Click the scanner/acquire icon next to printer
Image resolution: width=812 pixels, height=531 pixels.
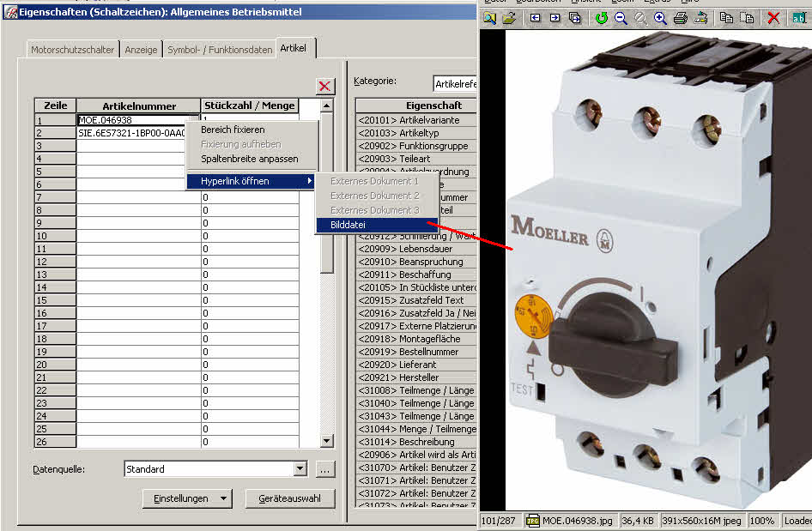pos(700,18)
